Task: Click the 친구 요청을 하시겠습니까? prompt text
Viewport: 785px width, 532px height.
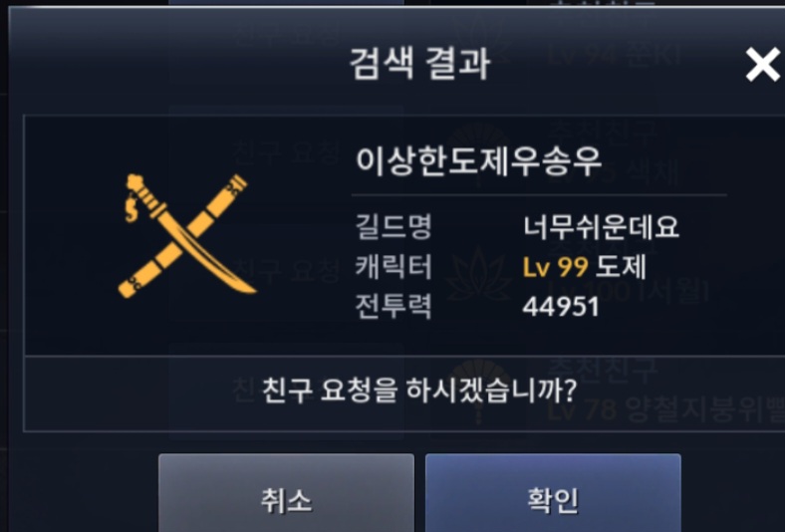Action: [x=419, y=390]
